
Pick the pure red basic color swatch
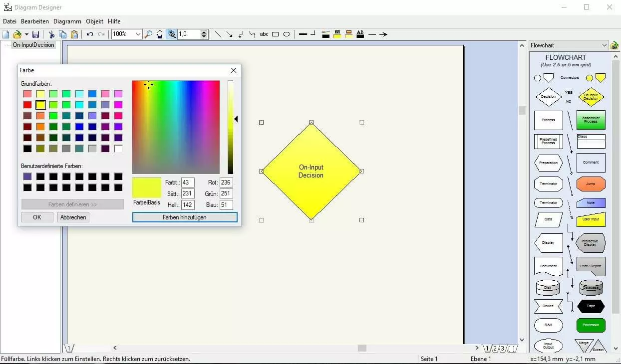click(x=27, y=105)
